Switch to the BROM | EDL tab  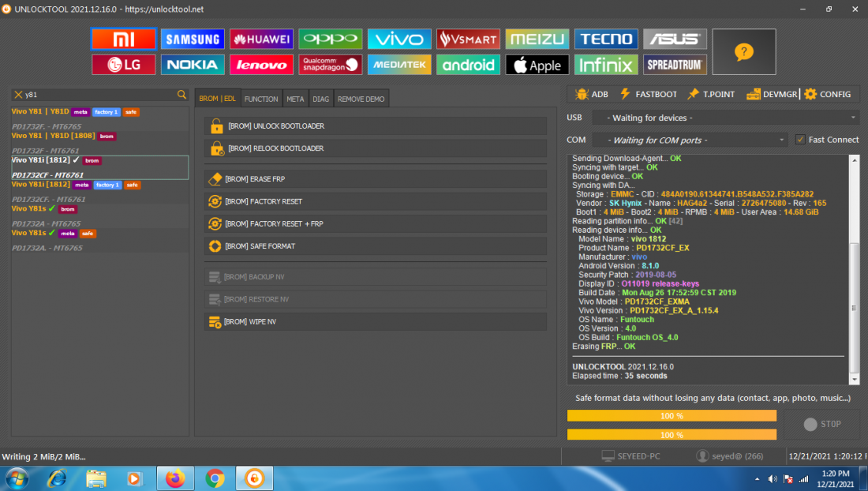click(217, 99)
